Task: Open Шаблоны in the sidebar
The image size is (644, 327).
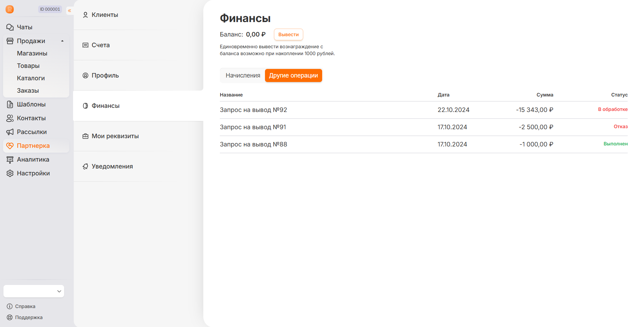Action: tap(31, 104)
